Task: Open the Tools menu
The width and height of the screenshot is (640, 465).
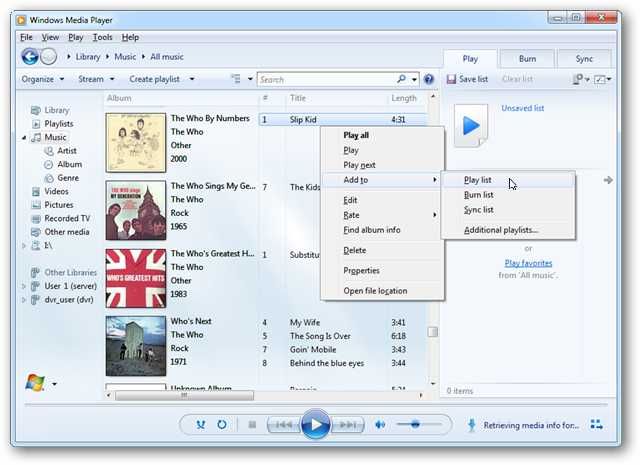Action: [102, 37]
